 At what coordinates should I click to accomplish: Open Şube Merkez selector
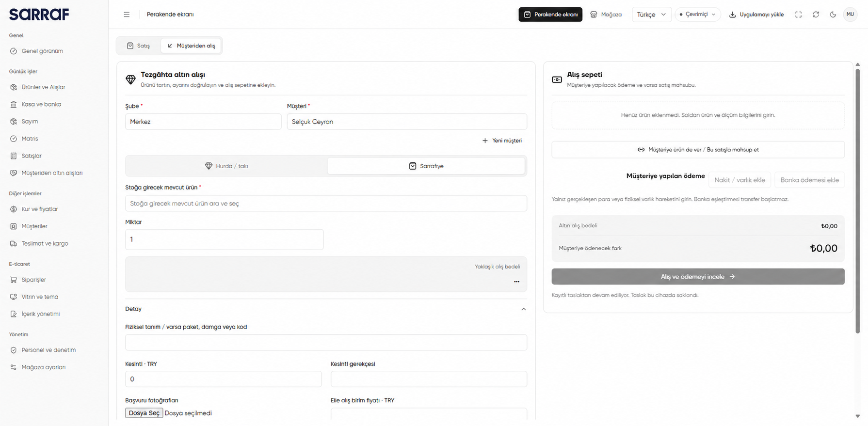tap(203, 122)
